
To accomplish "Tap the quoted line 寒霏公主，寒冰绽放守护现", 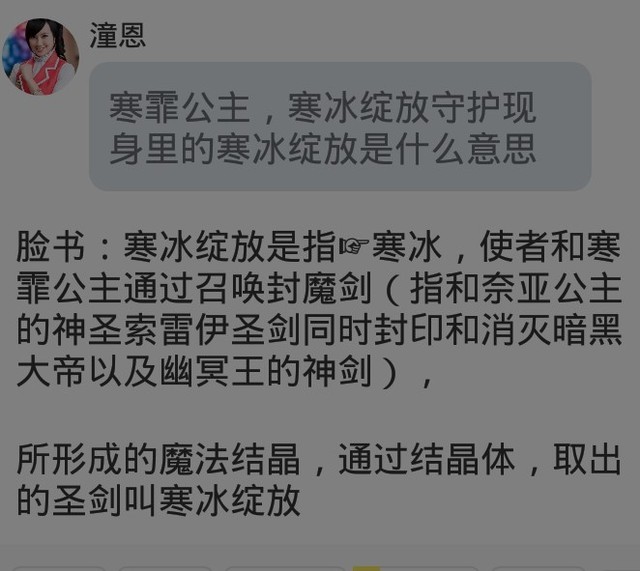I will [322, 107].
